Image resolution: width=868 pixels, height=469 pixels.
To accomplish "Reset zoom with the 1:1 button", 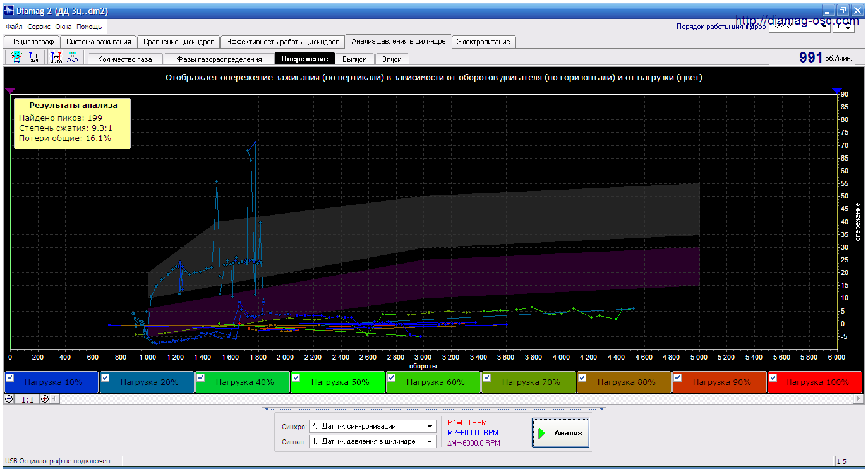I will [27, 399].
